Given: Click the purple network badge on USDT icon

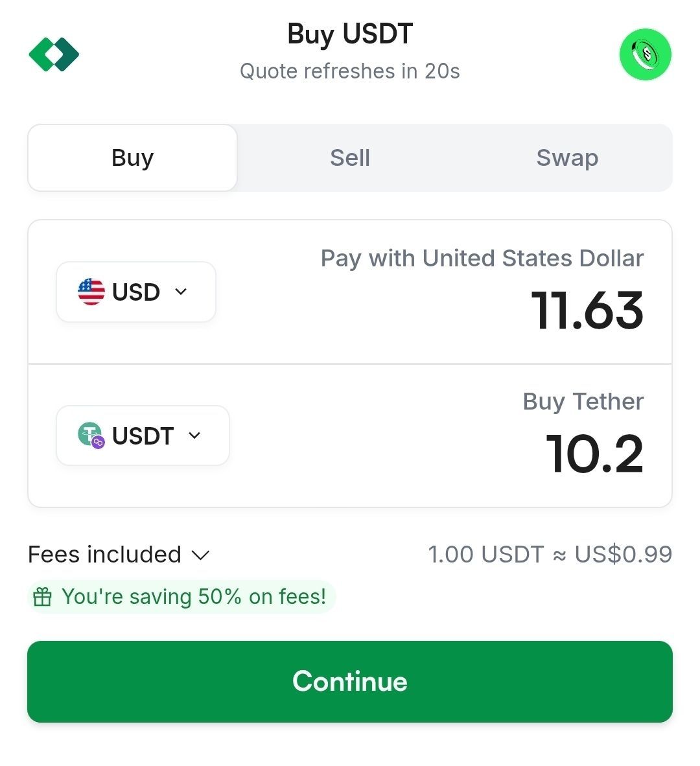Looking at the screenshot, I should 98,443.
